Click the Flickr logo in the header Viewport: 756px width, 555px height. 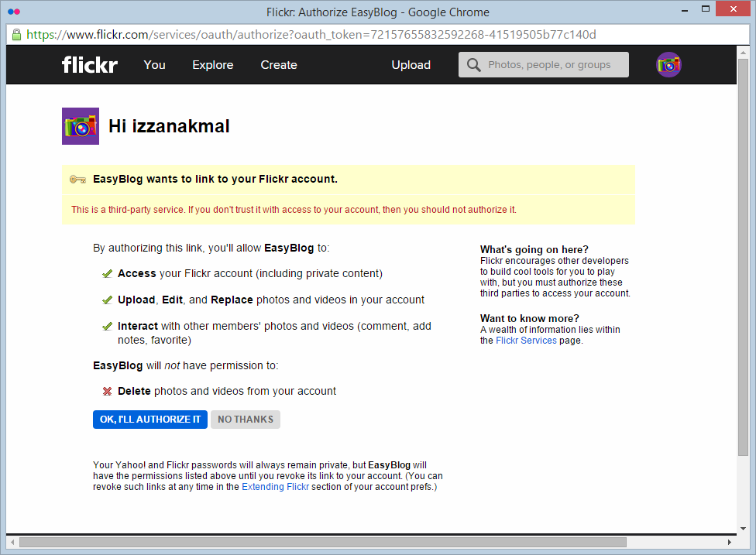pyautogui.click(x=90, y=64)
